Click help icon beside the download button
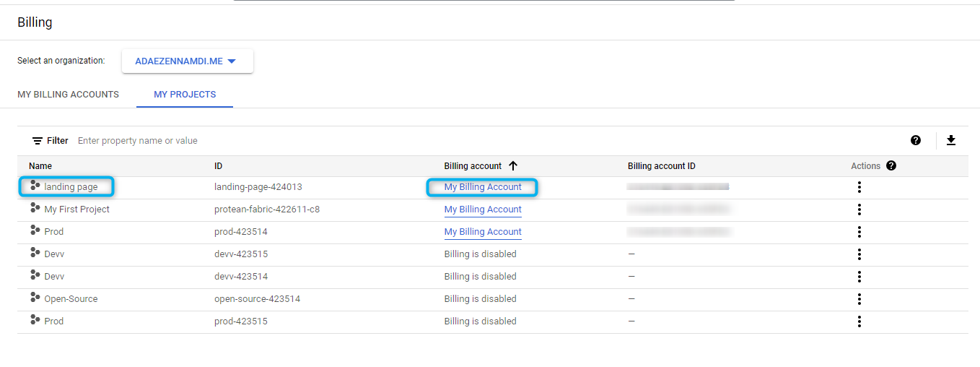The width and height of the screenshot is (980, 367). pos(916,141)
